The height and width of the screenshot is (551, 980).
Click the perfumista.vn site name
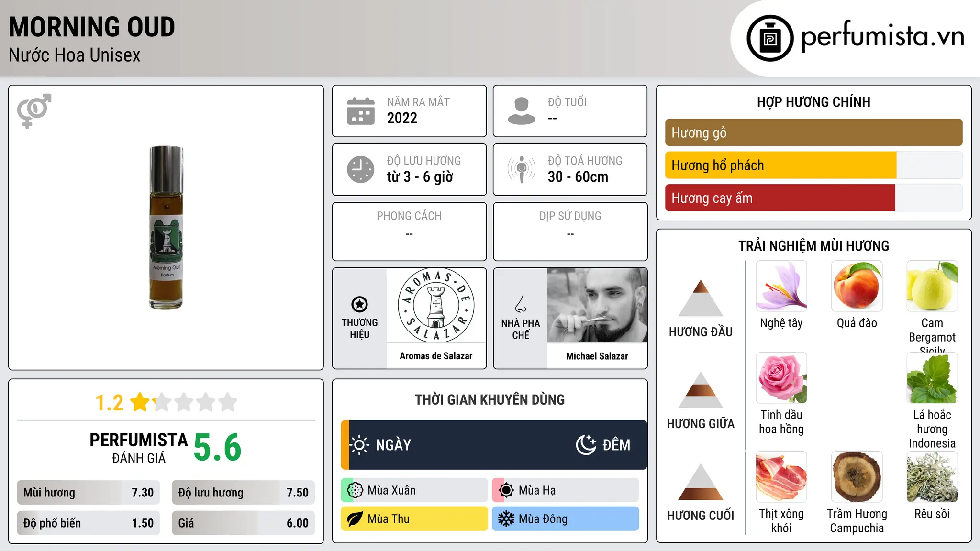pos(882,36)
